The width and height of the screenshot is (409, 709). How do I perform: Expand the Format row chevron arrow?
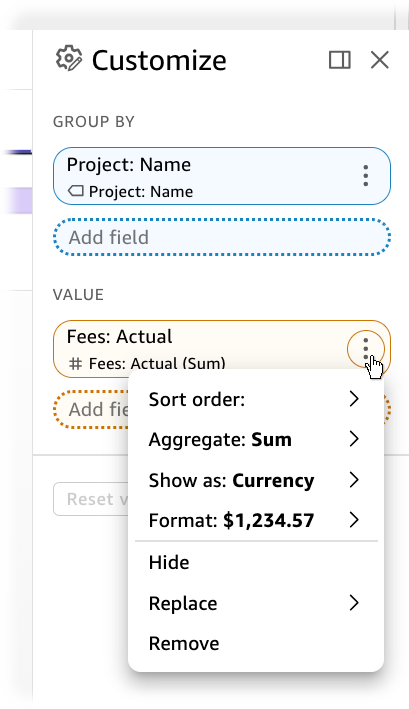(354, 520)
